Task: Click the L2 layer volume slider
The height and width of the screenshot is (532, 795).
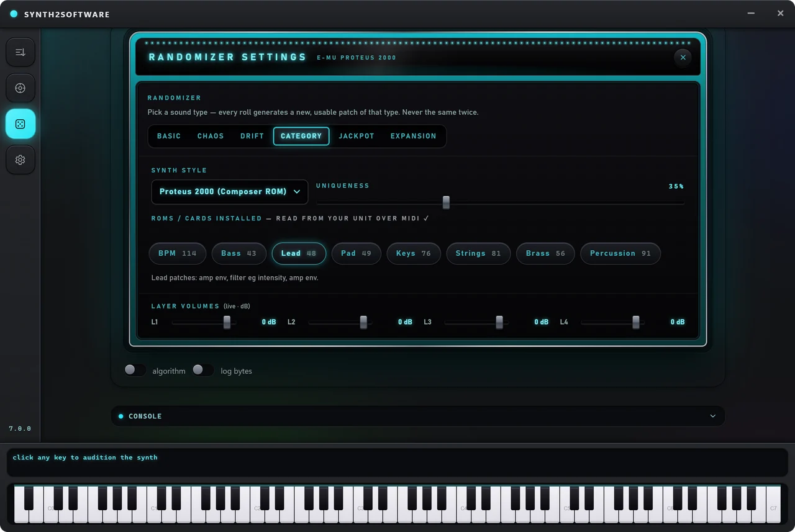Action: 340,322
